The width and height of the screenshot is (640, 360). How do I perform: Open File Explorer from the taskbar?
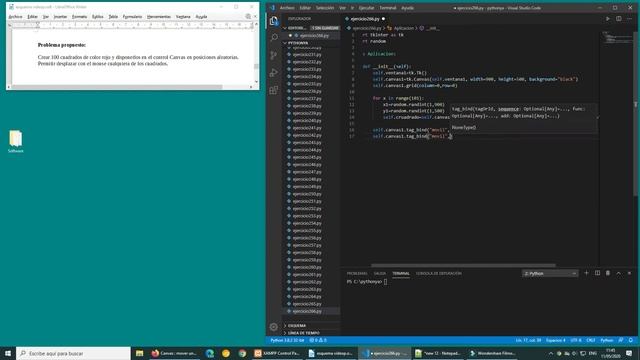pyautogui.click(x=140, y=353)
